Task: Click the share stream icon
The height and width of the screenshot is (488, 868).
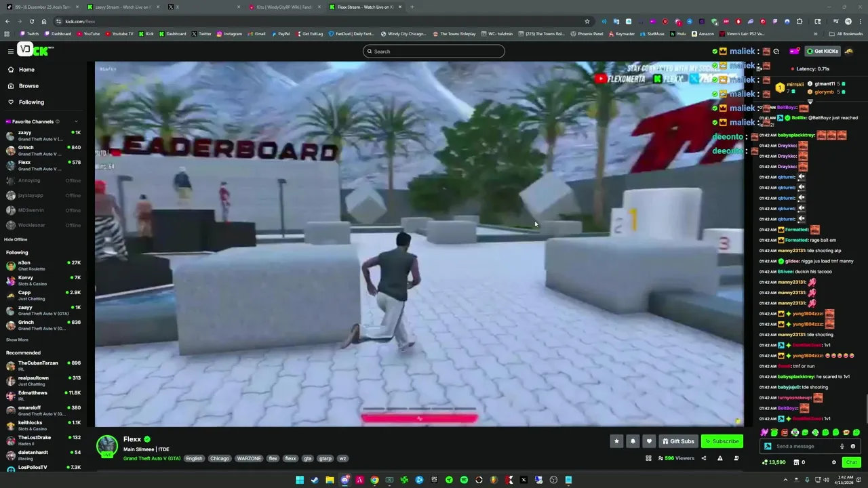Action: coord(703,459)
